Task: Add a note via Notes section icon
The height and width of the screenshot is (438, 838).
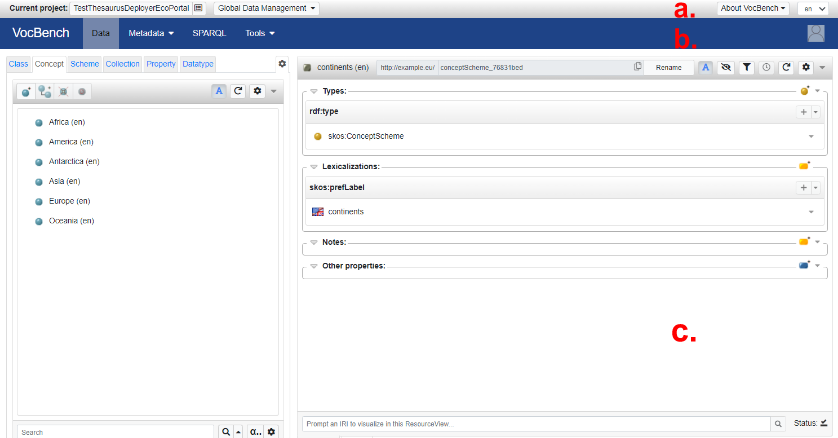Action: pos(804,241)
